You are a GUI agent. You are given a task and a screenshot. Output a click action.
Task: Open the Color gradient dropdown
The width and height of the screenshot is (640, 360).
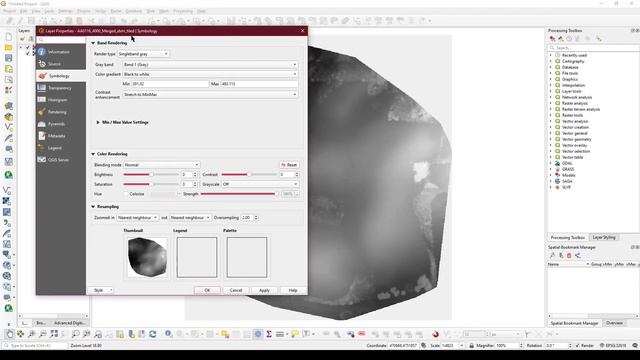pyautogui.click(x=210, y=74)
